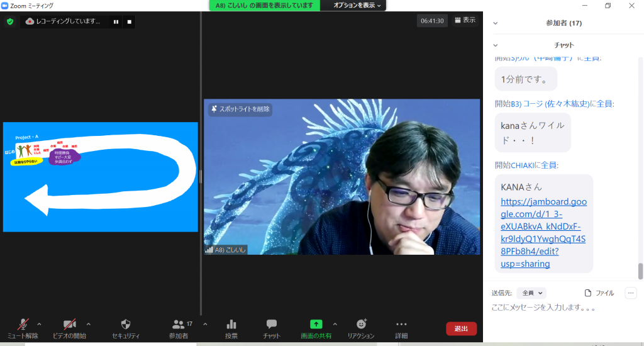This screenshot has height=346, width=644.
Task: Click Zoom app icon in title bar
Action: 5,6
